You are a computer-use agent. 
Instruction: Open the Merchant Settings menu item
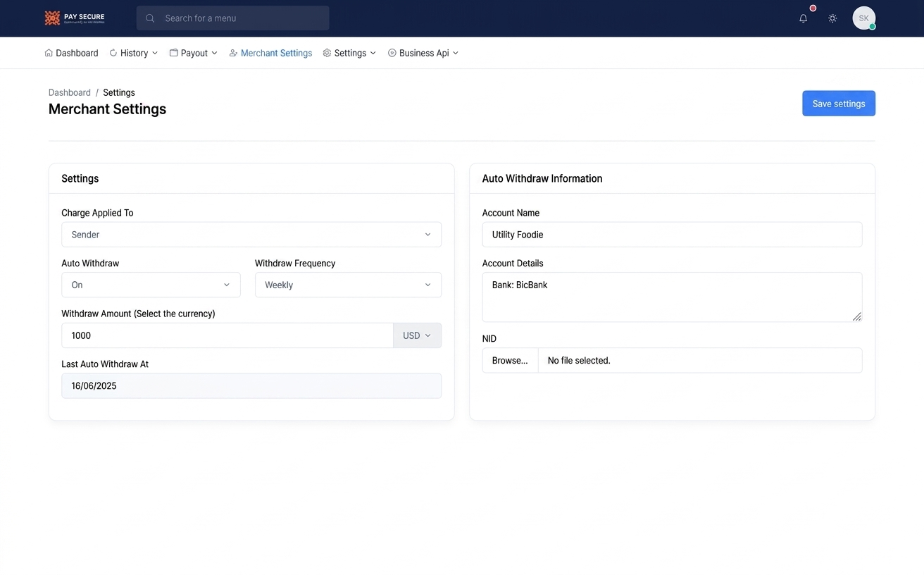[x=270, y=53]
